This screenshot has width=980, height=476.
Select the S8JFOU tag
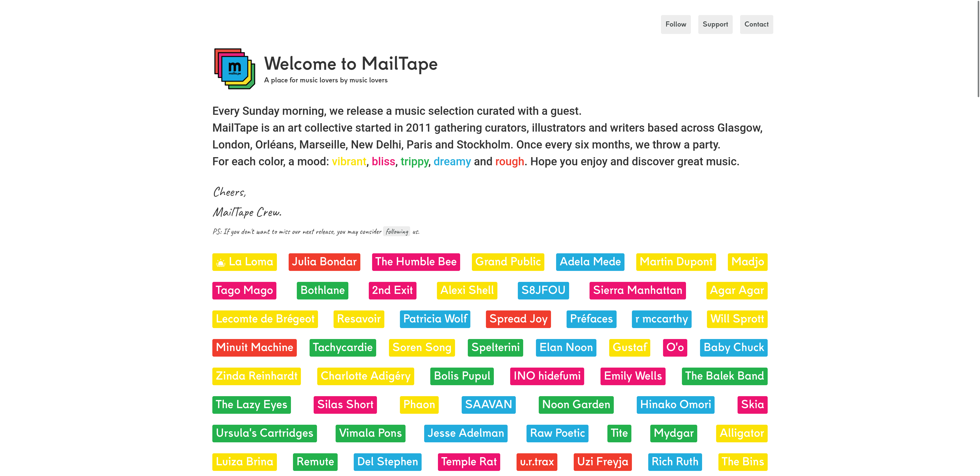pyautogui.click(x=543, y=291)
